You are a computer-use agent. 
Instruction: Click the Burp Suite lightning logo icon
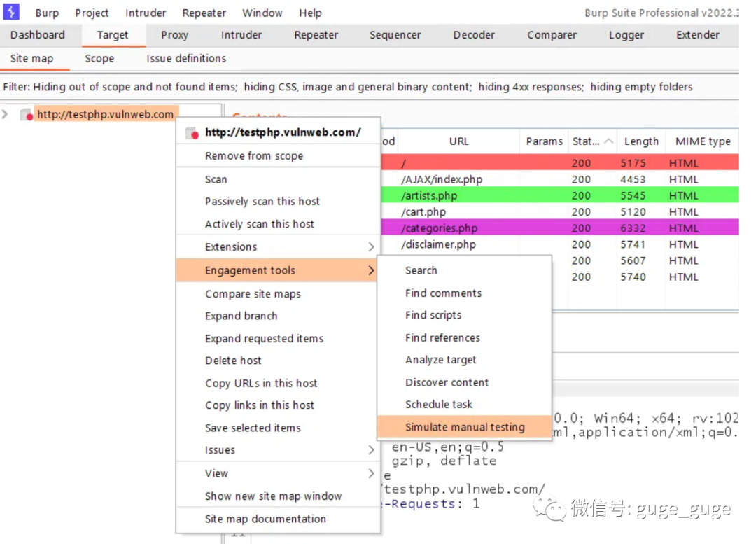[10, 12]
